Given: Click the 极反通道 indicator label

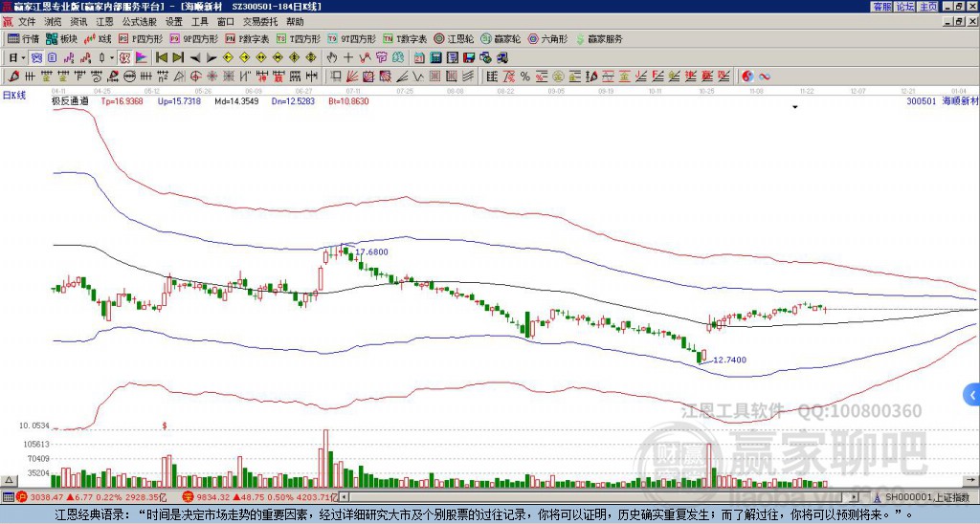Looking at the screenshot, I should (70, 100).
